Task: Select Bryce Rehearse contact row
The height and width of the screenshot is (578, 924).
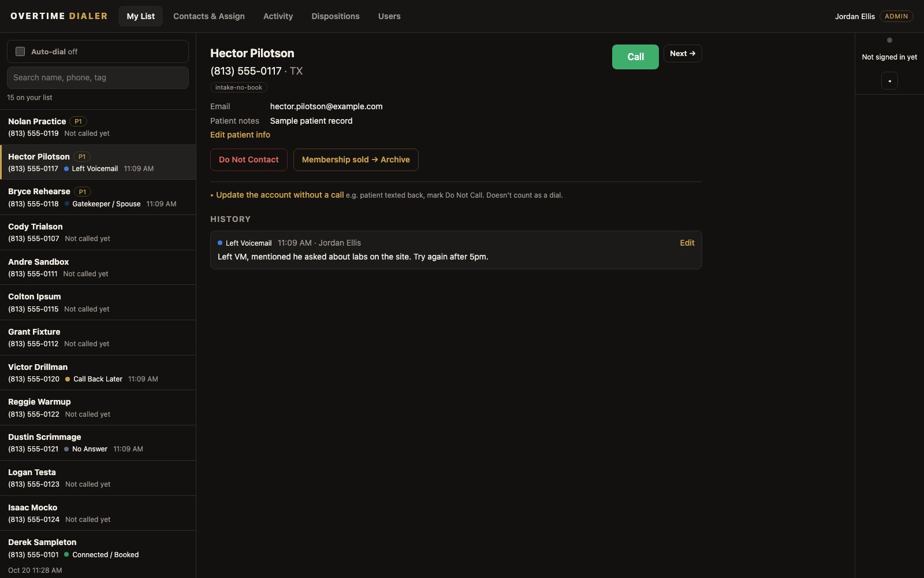Action: coord(98,197)
